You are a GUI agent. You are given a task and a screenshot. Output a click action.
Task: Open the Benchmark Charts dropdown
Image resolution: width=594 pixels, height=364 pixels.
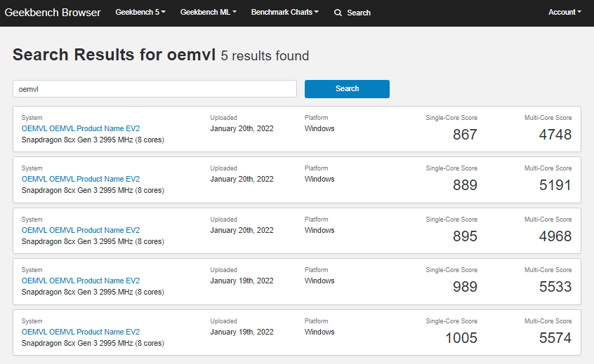284,12
